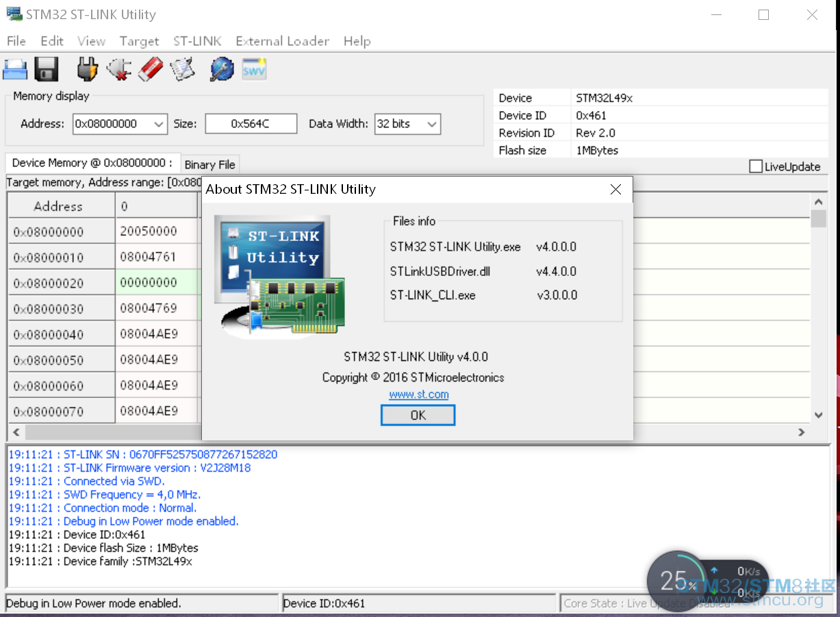840x617 pixels.
Task: Click the Save file floppy disk icon
Action: 47,69
